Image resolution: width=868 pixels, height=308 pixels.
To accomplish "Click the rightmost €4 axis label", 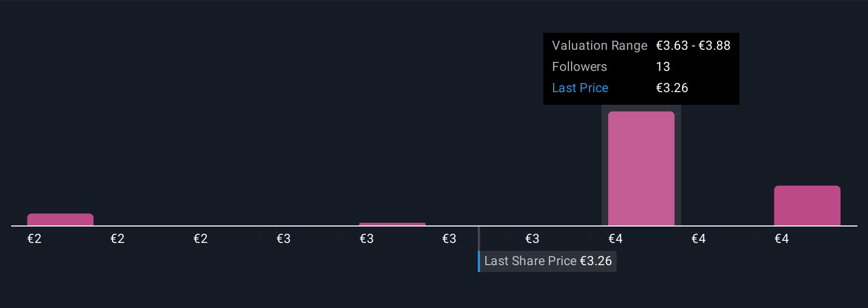I will (x=781, y=239).
